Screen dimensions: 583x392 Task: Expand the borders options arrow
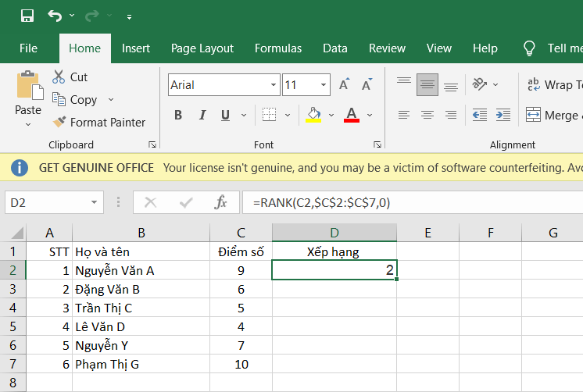tap(288, 116)
